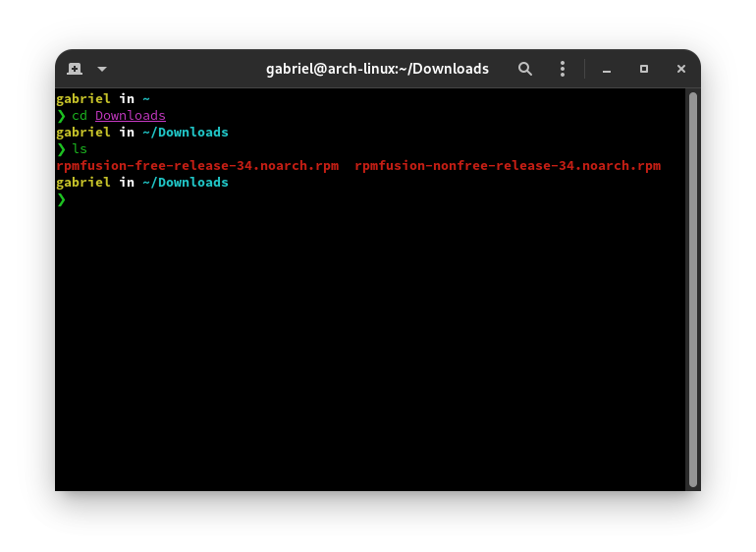Open a new terminal tab

coord(75,69)
